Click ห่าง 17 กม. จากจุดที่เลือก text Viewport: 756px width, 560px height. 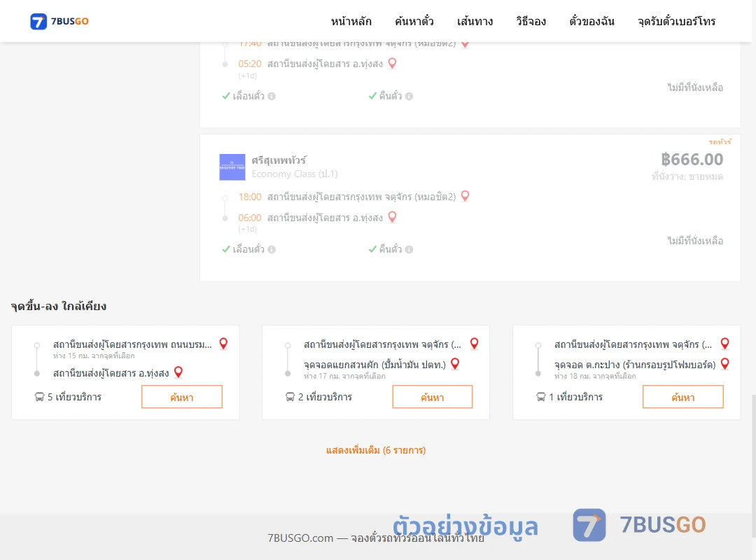pyautogui.click(x=344, y=376)
